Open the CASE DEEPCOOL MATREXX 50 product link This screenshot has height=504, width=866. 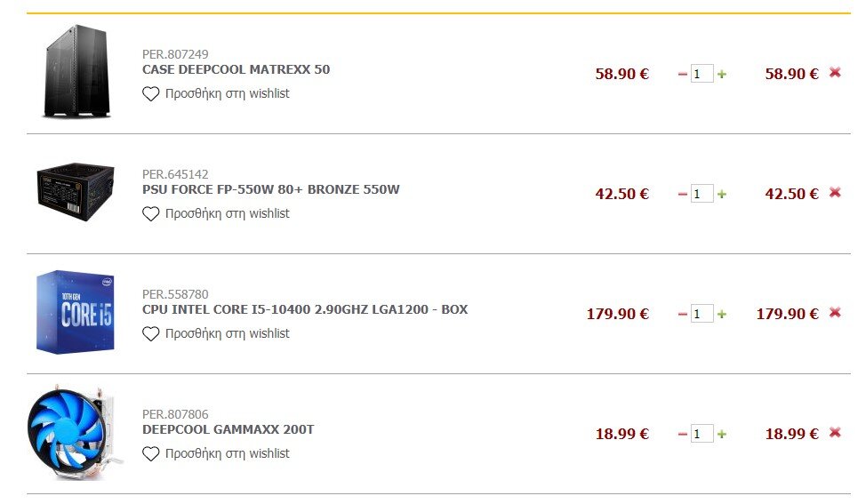(236, 69)
